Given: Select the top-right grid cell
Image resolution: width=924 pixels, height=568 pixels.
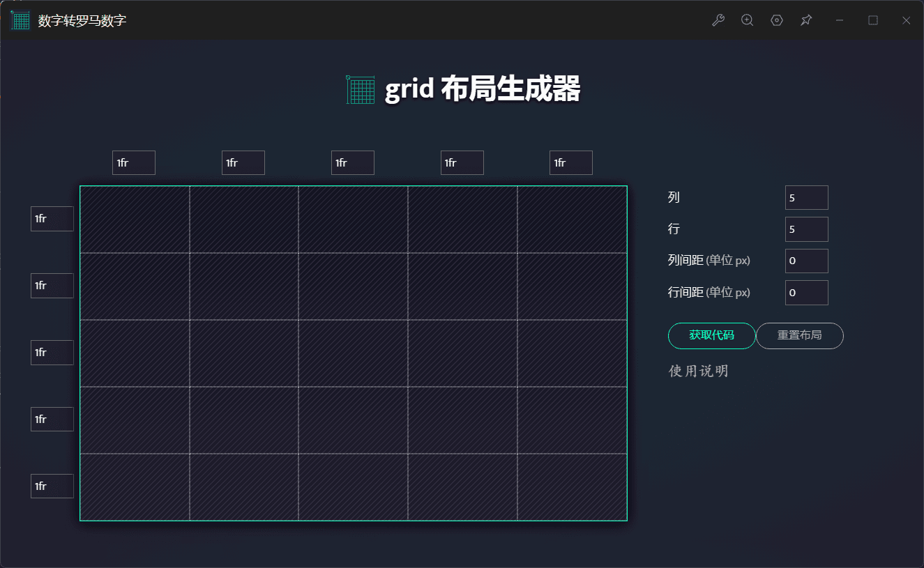Looking at the screenshot, I should [x=573, y=220].
